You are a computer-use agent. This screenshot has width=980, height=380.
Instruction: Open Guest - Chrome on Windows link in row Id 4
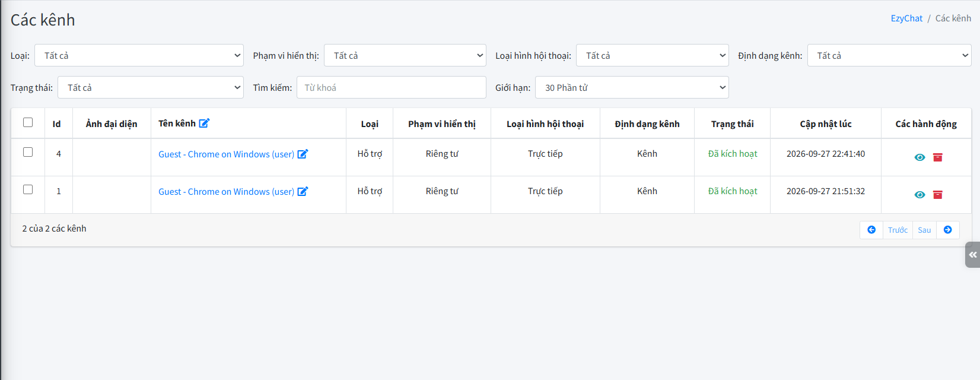[x=226, y=154]
